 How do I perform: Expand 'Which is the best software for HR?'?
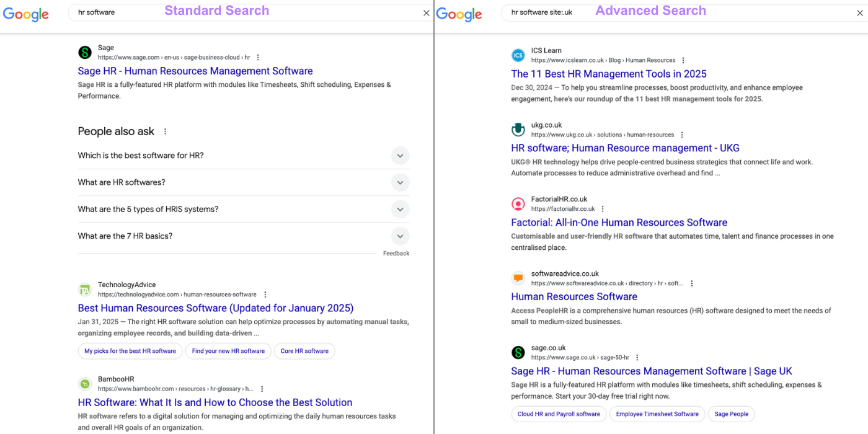pos(400,156)
